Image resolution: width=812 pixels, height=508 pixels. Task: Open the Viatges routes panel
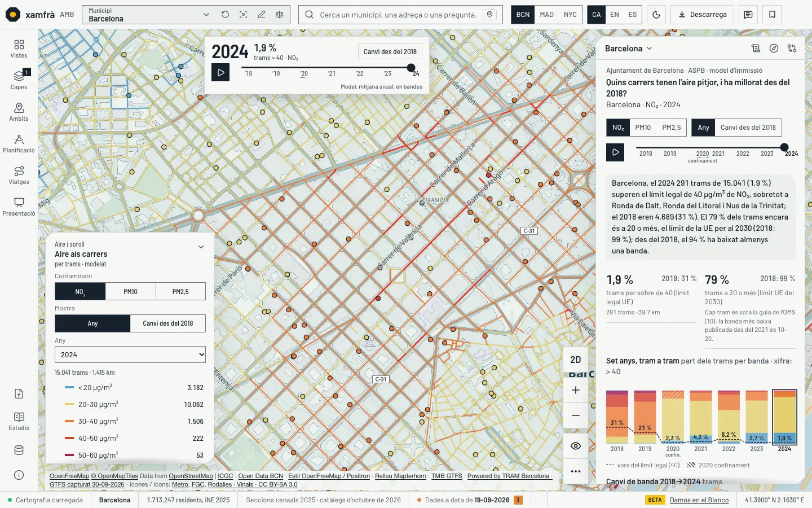(x=19, y=175)
